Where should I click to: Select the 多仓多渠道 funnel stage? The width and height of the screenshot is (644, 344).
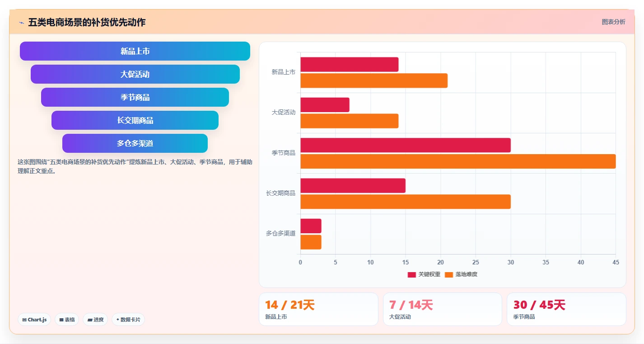pyautogui.click(x=135, y=143)
